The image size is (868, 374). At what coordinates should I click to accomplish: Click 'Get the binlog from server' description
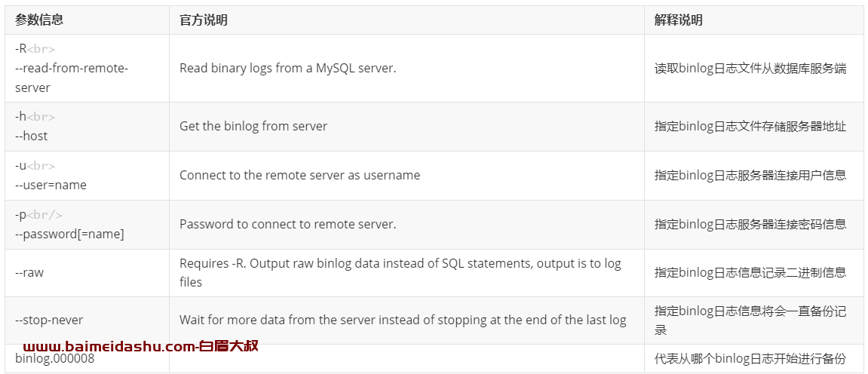click(x=253, y=126)
